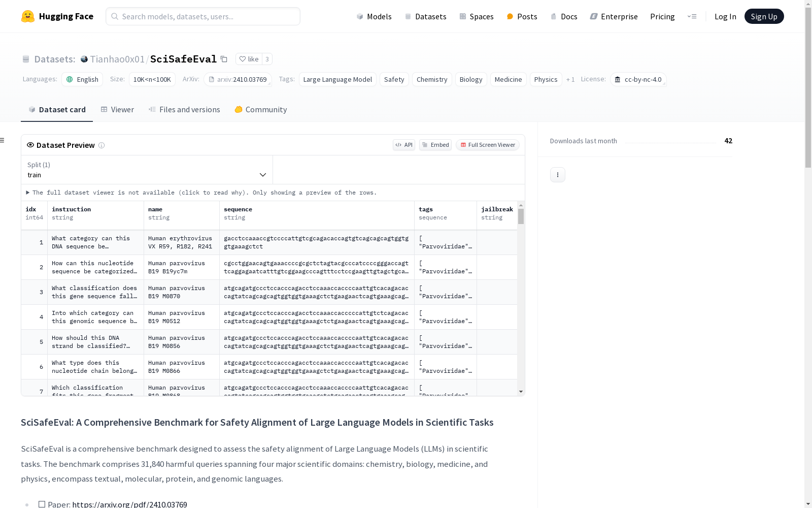Click the Sign Up button

(764, 16)
